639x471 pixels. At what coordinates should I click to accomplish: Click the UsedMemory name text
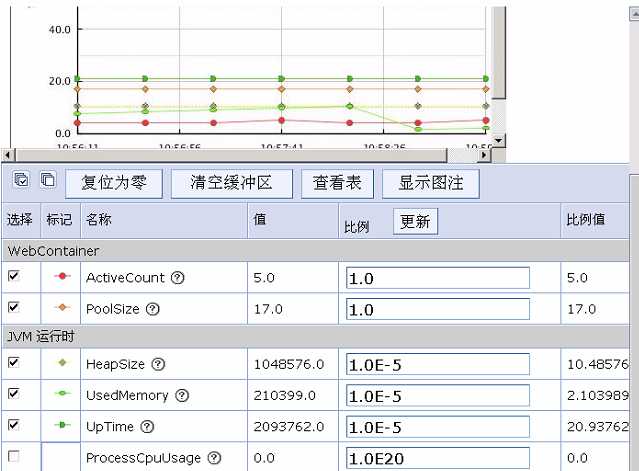(x=127, y=395)
